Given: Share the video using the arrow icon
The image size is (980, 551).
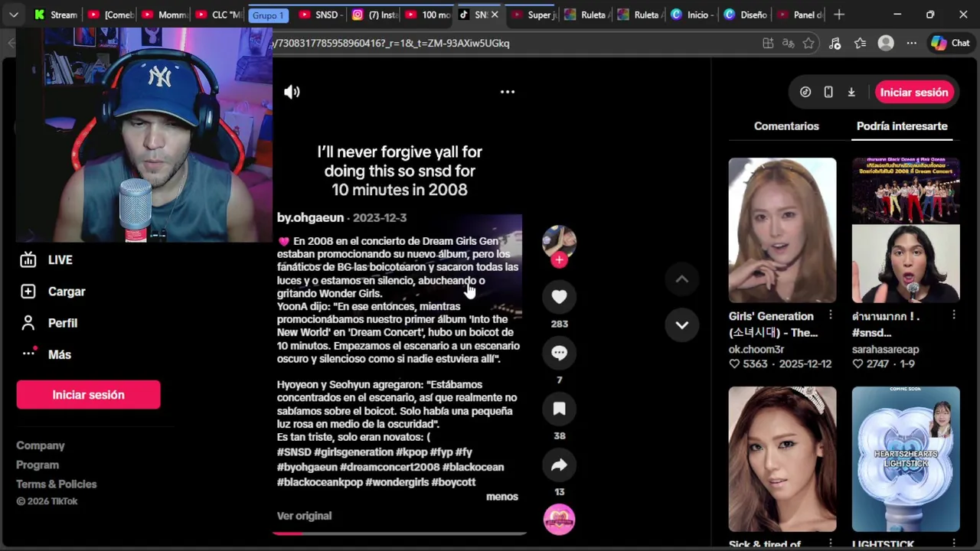Looking at the screenshot, I should (559, 465).
